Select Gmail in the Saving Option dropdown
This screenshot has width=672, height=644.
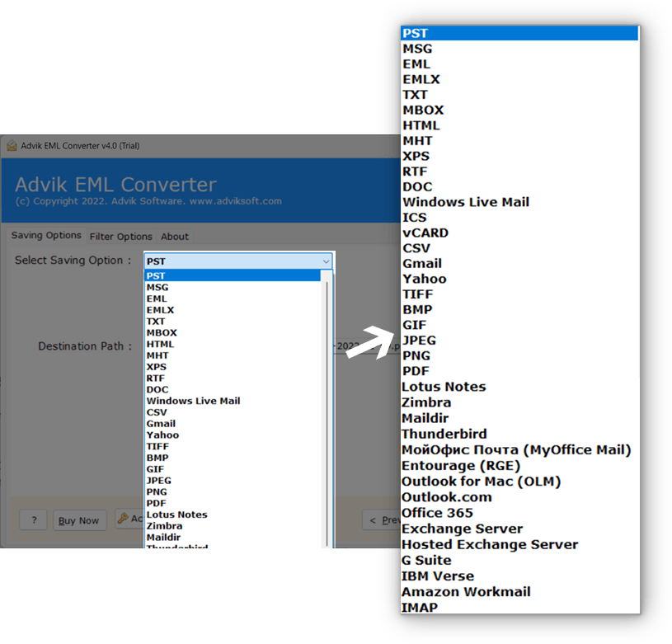click(x=233, y=423)
